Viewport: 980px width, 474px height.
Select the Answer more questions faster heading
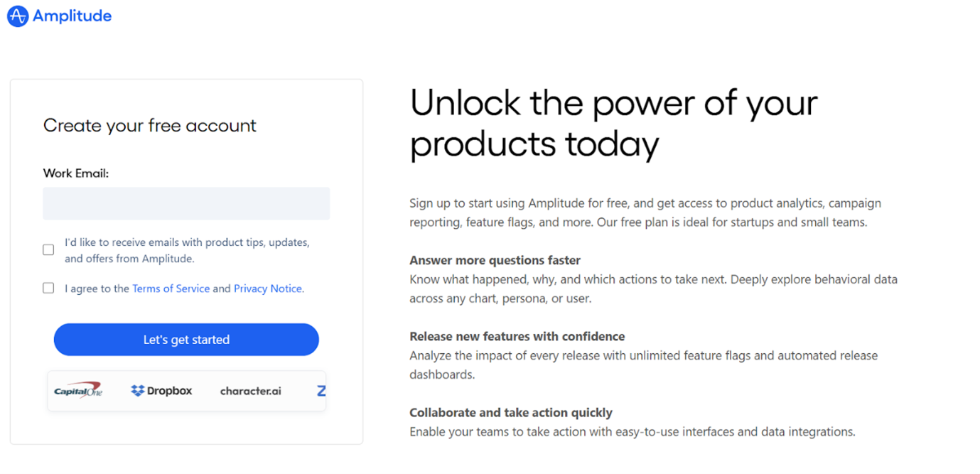point(495,260)
